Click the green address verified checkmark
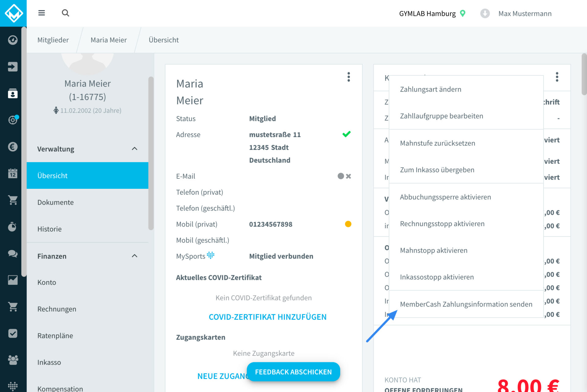The image size is (587, 392). [346, 134]
